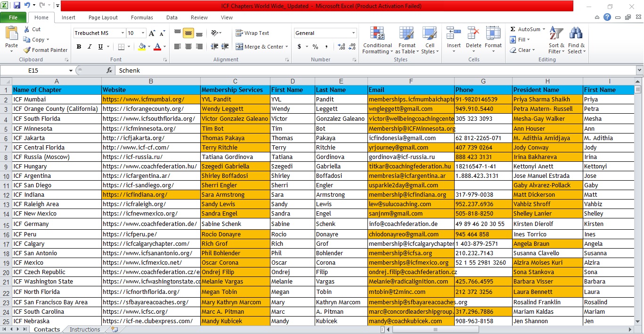This screenshot has width=644, height=334.
Task: Click the Paste clipboard icon
Action: [11, 34]
